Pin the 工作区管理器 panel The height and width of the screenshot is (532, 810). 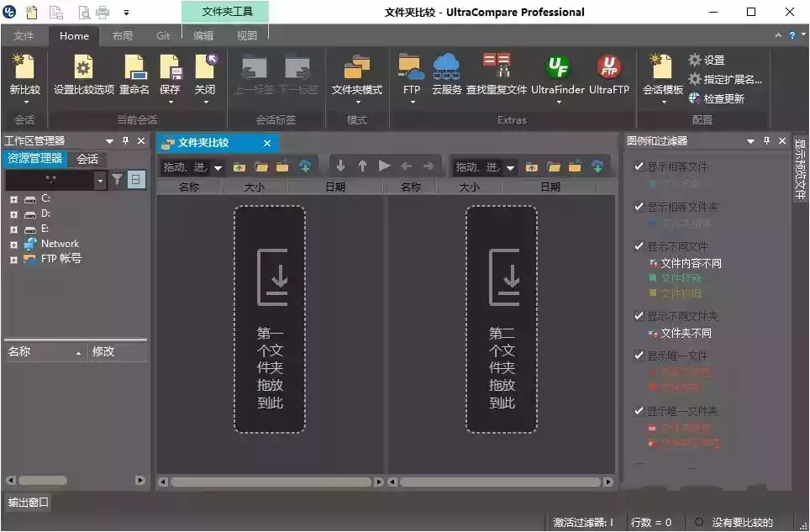coord(125,140)
